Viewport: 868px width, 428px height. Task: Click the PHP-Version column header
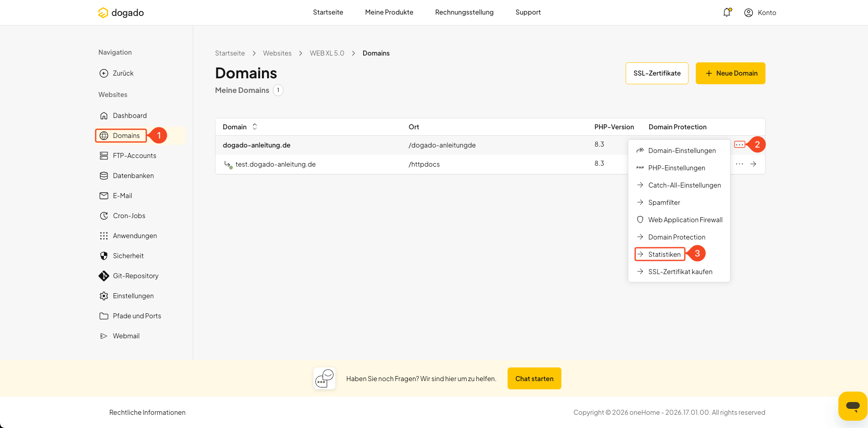pos(614,127)
